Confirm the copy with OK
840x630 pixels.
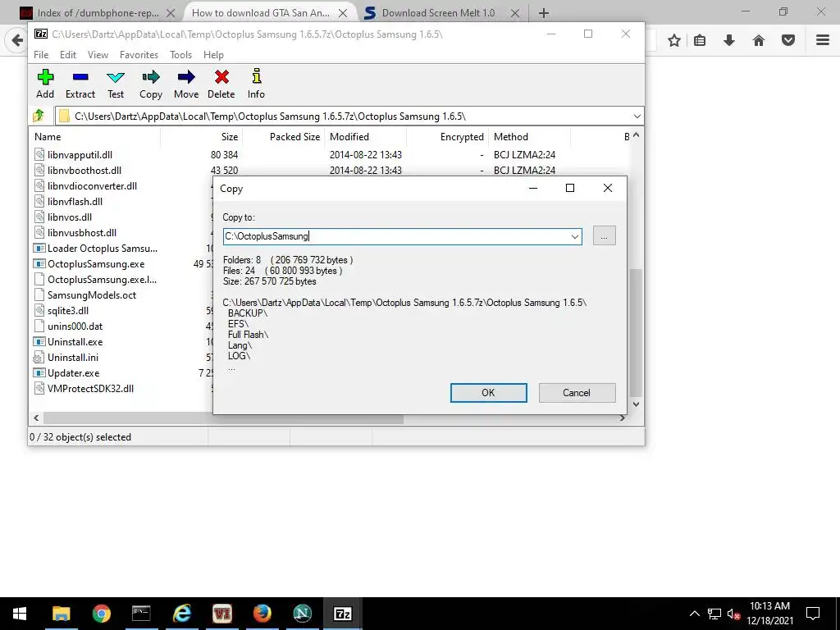coord(488,393)
